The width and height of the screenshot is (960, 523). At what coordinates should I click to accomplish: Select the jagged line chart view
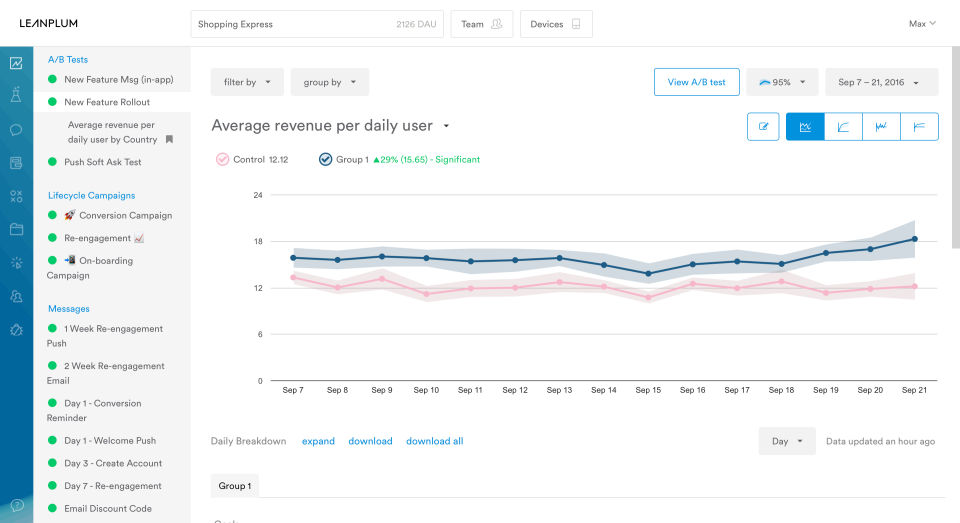[x=881, y=127]
